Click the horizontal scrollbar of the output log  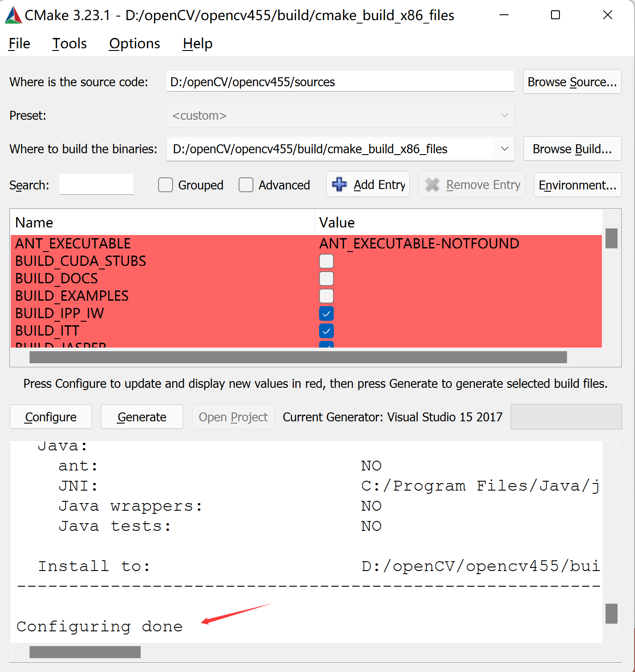(x=85, y=652)
